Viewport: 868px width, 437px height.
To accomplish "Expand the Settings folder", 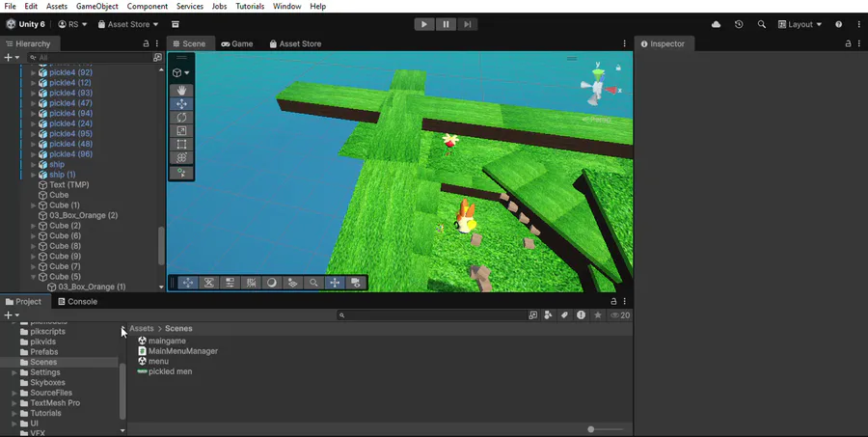I will point(14,372).
